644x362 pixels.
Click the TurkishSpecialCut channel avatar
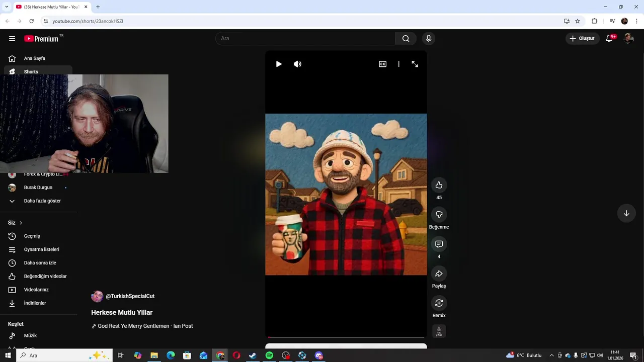pos(97,296)
